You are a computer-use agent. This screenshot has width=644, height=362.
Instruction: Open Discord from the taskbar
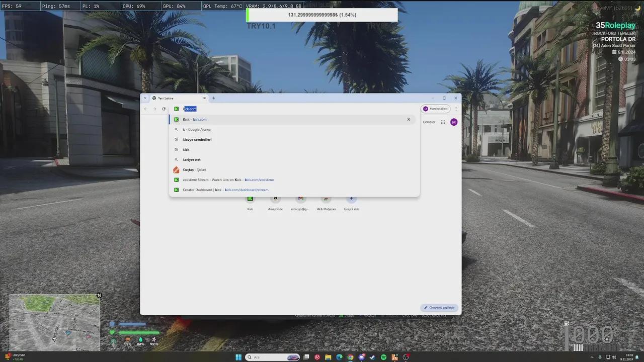point(362,357)
